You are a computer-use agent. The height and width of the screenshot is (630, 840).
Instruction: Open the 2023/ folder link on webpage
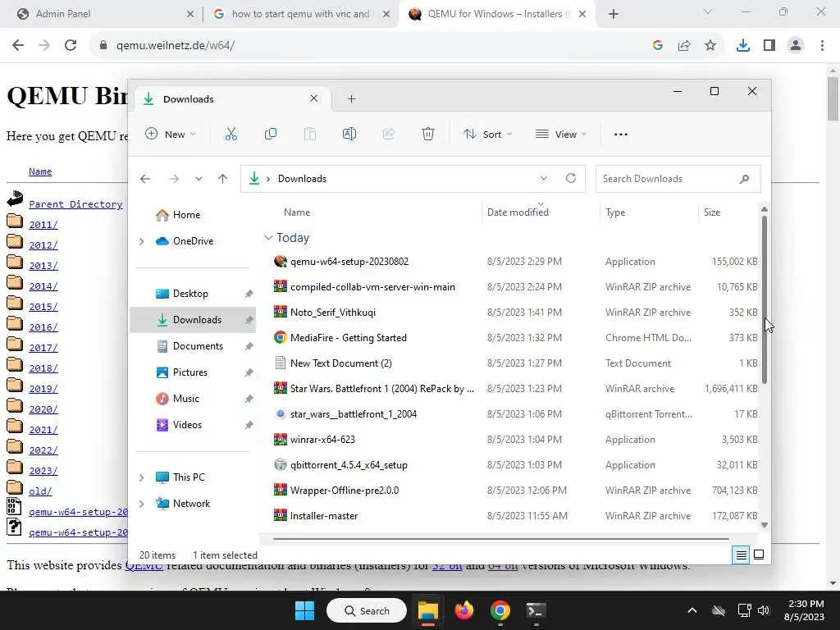point(43,471)
